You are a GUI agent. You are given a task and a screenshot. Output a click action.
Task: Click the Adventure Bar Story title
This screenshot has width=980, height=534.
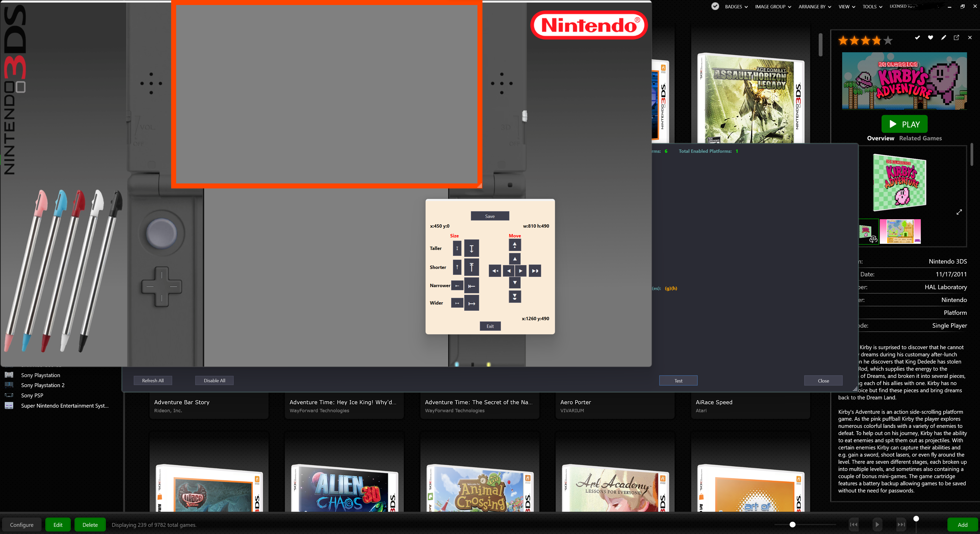[182, 402]
